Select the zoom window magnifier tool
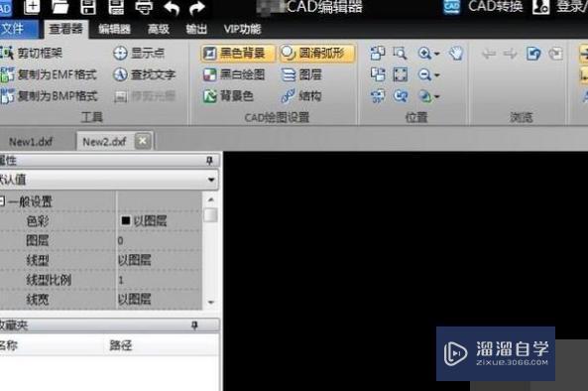The height and width of the screenshot is (391, 588). click(x=400, y=53)
